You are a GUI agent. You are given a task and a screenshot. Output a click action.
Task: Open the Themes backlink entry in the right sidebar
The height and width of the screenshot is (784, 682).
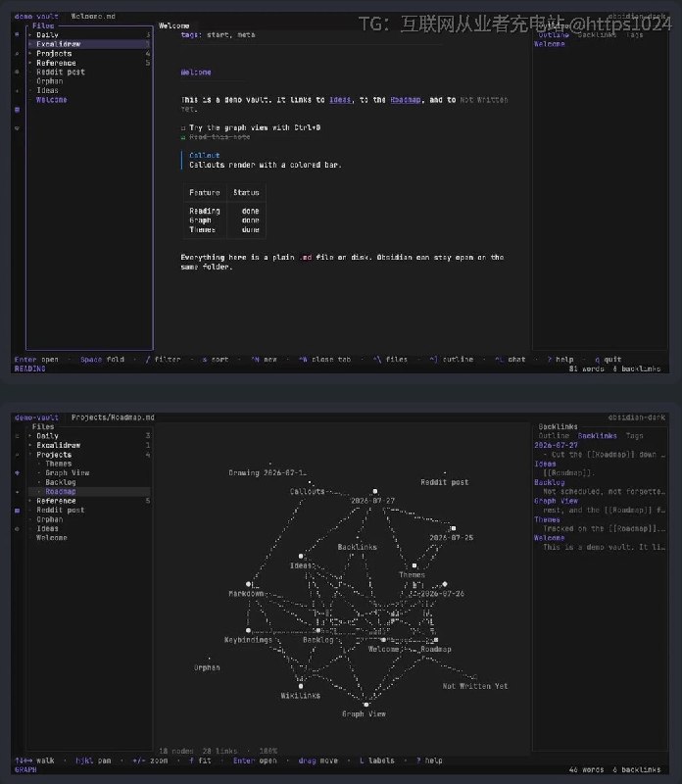[547, 519]
